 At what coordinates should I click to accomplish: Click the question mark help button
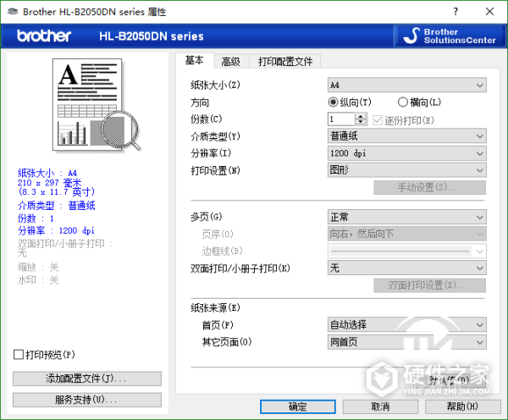[456, 12]
